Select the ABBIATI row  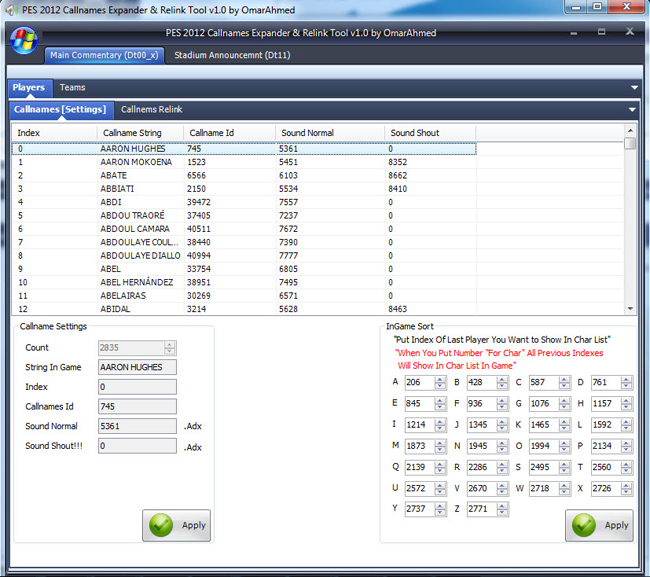tap(244, 189)
